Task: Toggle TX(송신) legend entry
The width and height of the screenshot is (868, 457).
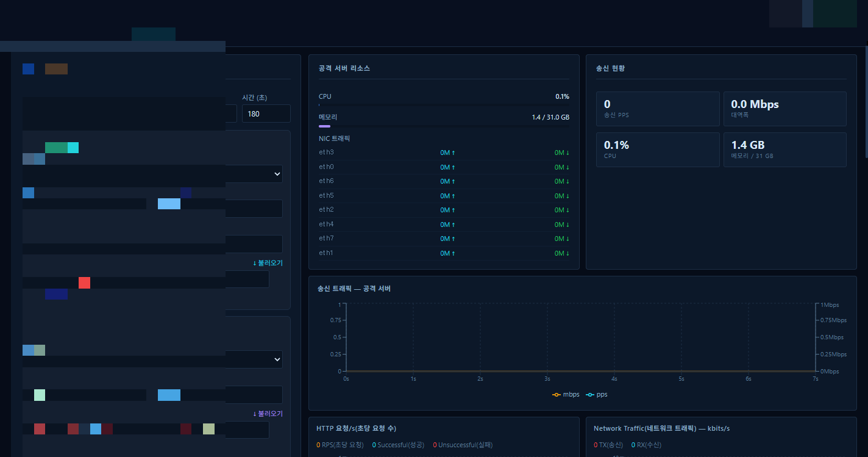Action: click(608, 445)
